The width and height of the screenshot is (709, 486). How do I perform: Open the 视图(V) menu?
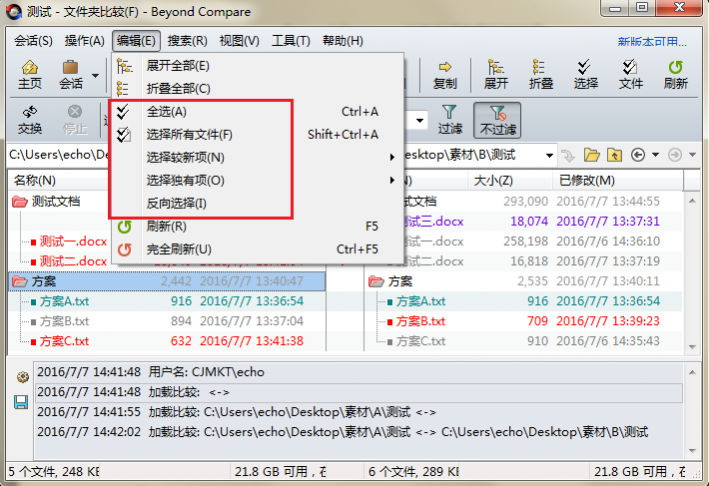click(239, 41)
